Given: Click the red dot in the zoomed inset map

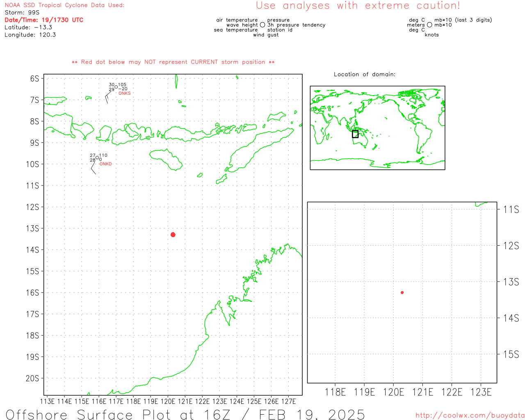Looking at the screenshot, I should (x=402, y=292).
